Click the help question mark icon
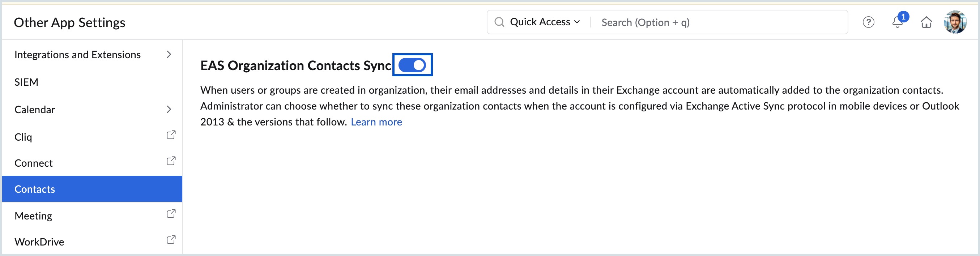The image size is (980, 256). [868, 22]
